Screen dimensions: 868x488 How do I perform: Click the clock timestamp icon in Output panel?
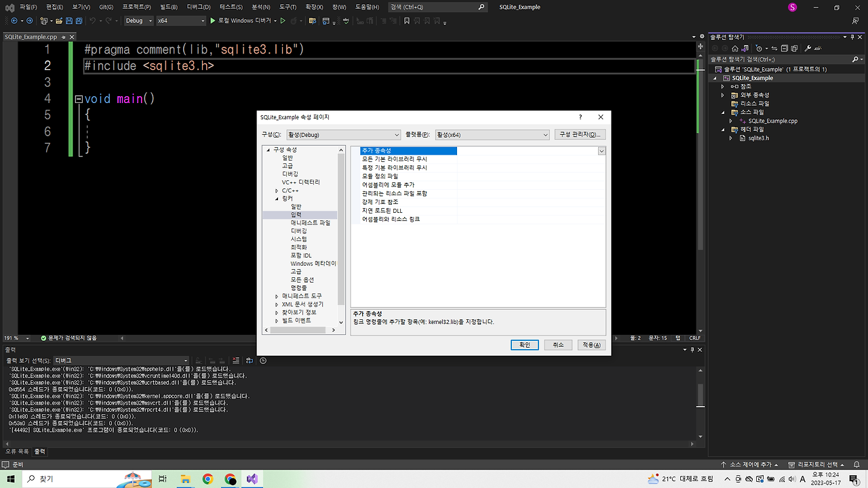click(x=263, y=361)
